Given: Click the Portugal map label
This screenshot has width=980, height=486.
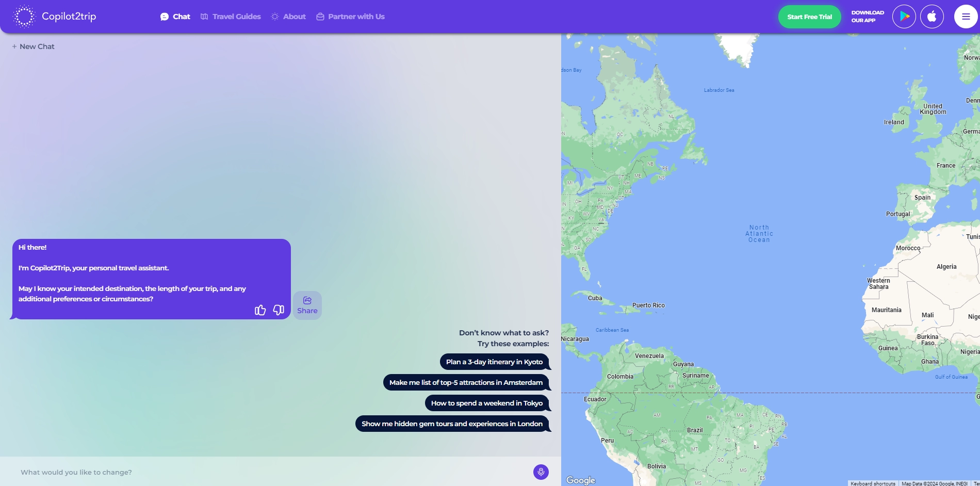Looking at the screenshot, I should point(898,214).
